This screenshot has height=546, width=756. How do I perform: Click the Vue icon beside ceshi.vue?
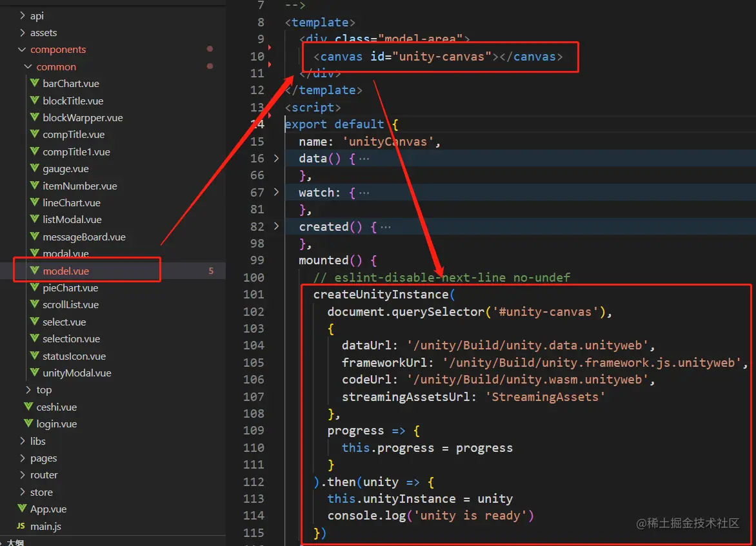pos(28,407)
